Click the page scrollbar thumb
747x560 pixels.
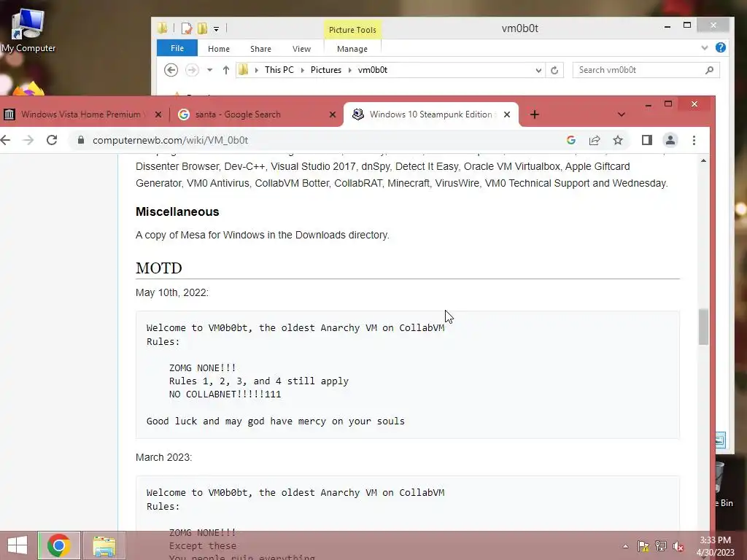704,327
